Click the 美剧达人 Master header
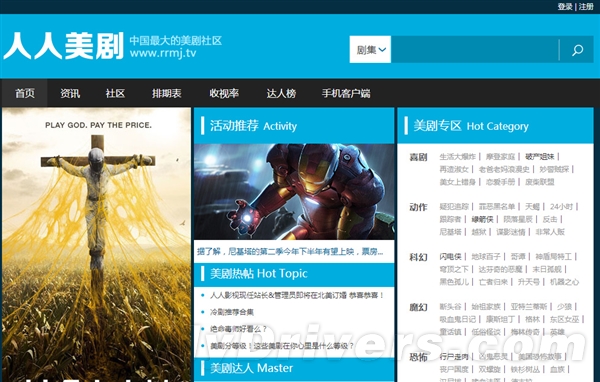Image resolution: width=600 pixels, height=382 pixels. click(251, 368)
